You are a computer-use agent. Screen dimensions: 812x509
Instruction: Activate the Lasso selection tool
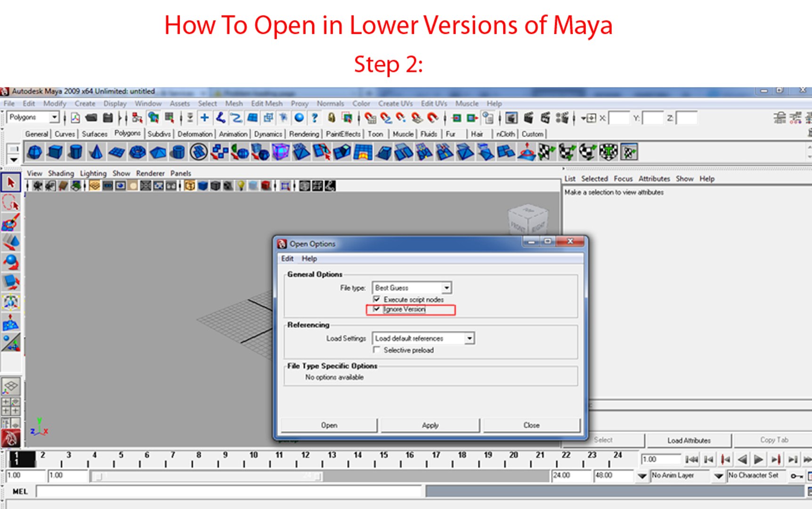pyautogui.click(x=11, y=203)
